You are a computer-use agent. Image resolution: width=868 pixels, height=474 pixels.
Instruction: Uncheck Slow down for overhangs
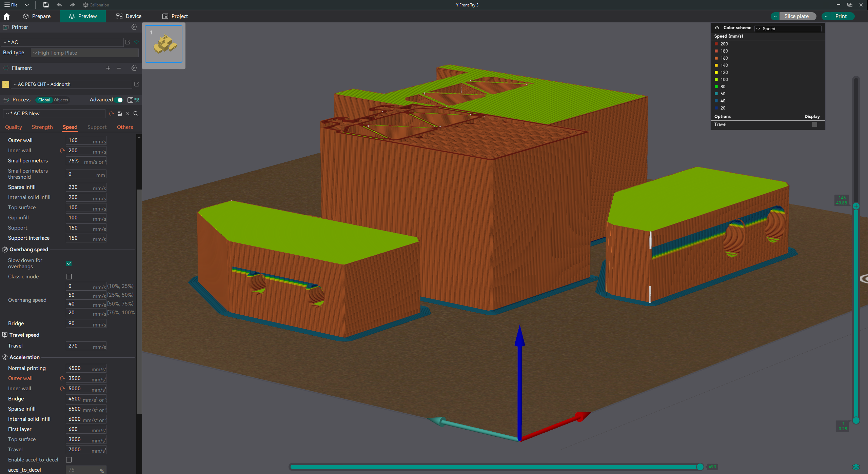69,263
